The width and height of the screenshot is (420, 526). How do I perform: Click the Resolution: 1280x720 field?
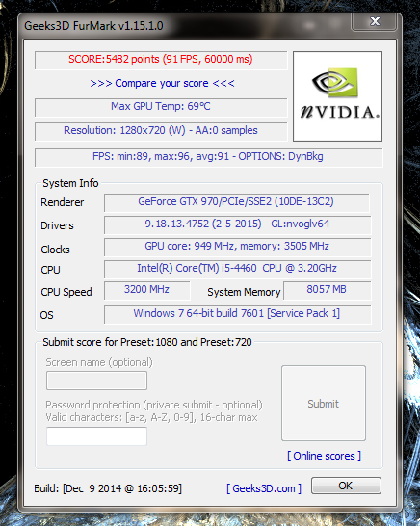[161, 131]
